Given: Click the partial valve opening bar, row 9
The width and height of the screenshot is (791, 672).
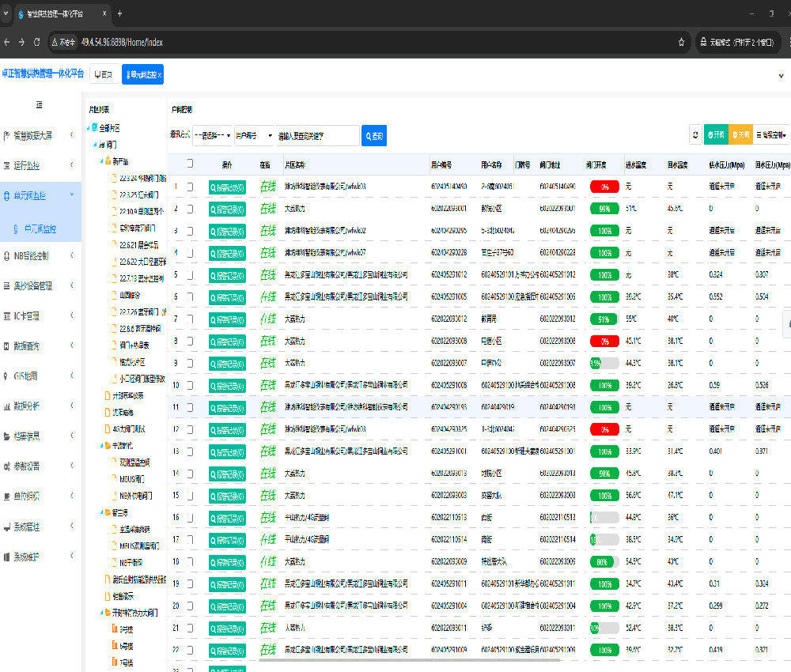Looking at the screenshot, I should (604, 363).
